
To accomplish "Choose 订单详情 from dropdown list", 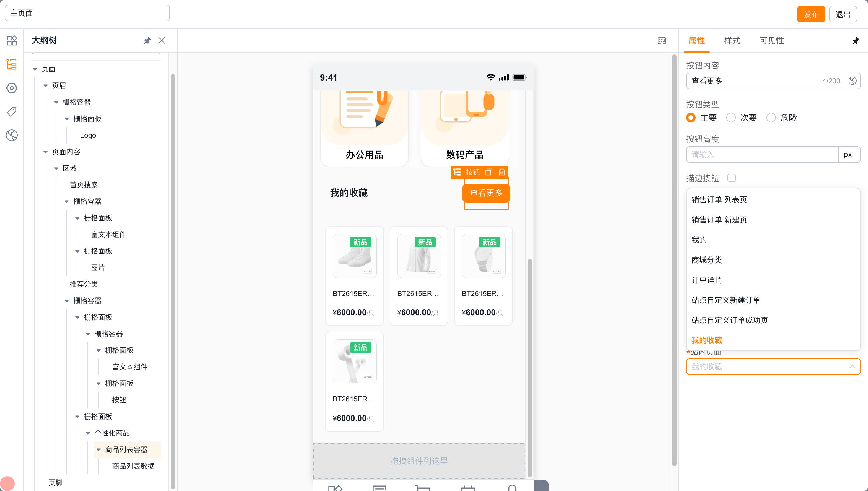I will tap(773, 280).
